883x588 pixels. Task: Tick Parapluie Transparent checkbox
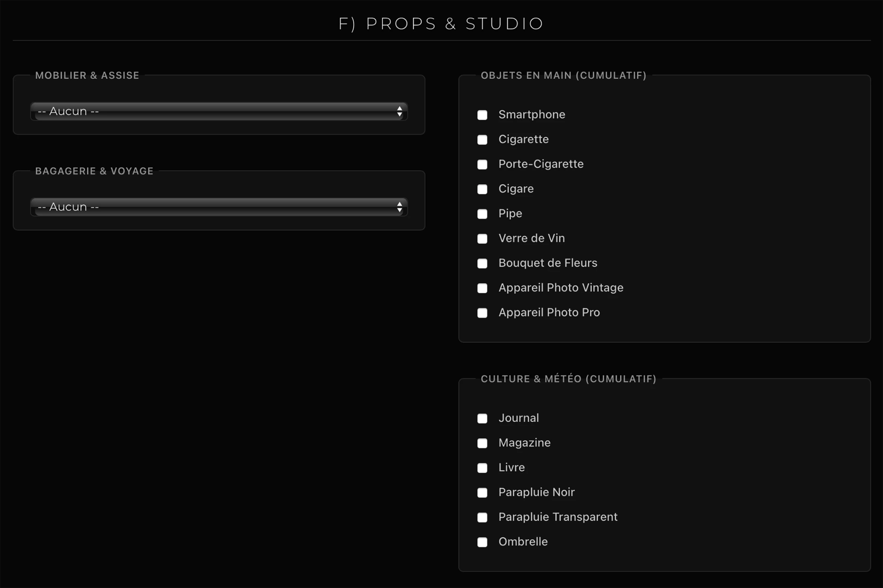(x=482, y=517)
